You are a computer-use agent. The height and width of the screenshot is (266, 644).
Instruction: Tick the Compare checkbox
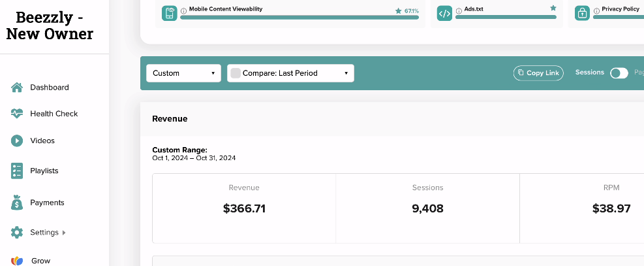point(236,73)
